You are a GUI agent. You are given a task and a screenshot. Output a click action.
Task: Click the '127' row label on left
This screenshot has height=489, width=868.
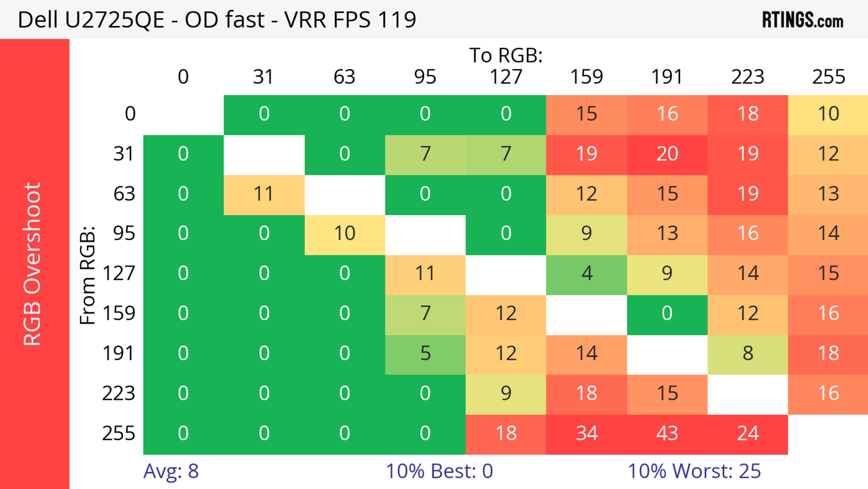click(x=119, y=274)
